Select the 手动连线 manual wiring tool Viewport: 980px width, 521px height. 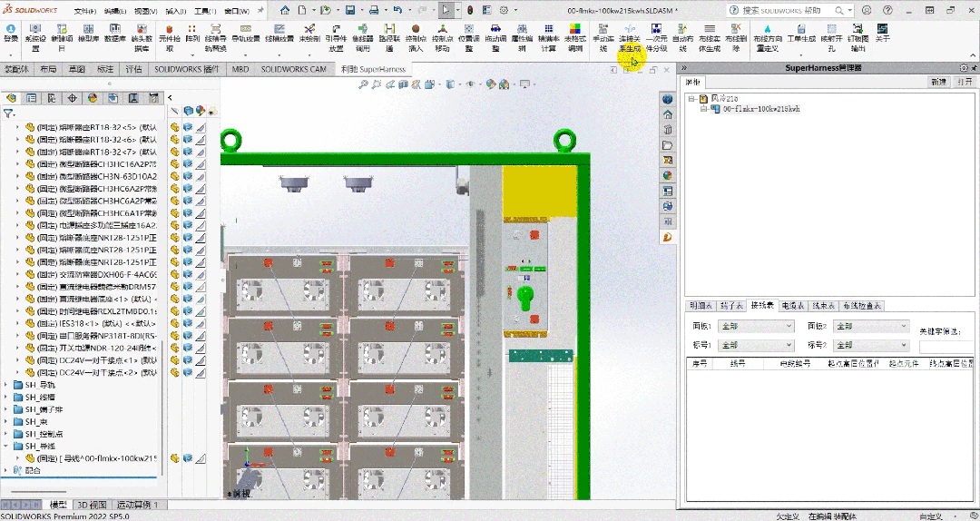(x=603, y=37)
